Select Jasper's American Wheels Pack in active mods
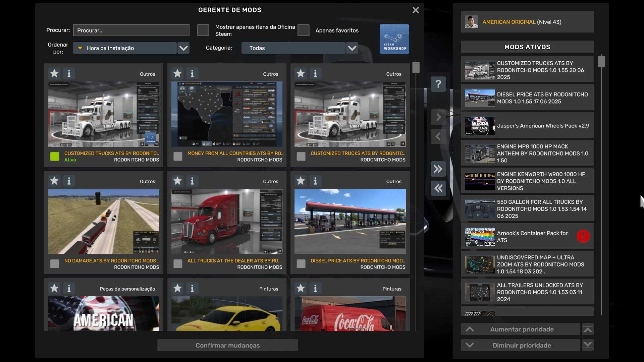Viewport: 644px width, 362px height. (x=527, y=126)
